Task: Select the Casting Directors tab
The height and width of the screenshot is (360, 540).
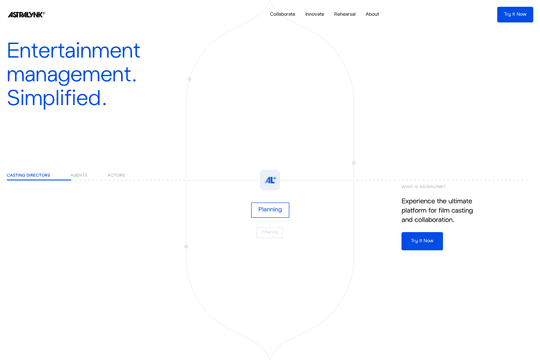Action: point(29,175)
